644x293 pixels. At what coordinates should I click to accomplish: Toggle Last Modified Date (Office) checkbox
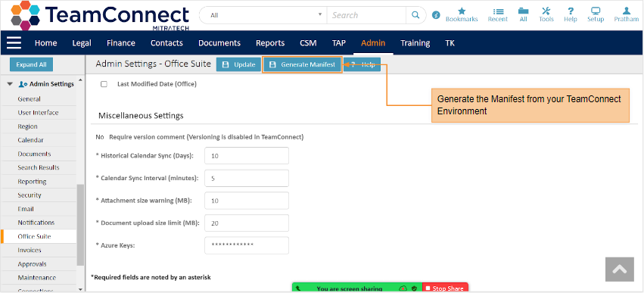pos(104,84)
